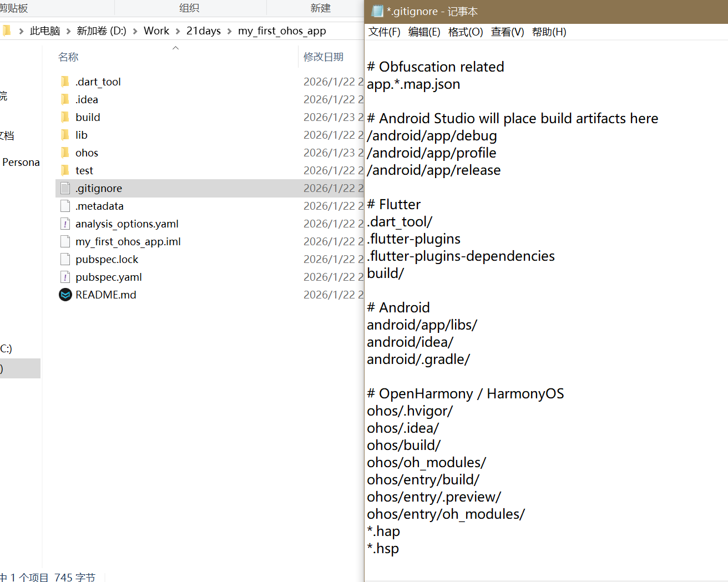
Task: Navigate to the 21days breadcrumb
Action: coord(204,31)
